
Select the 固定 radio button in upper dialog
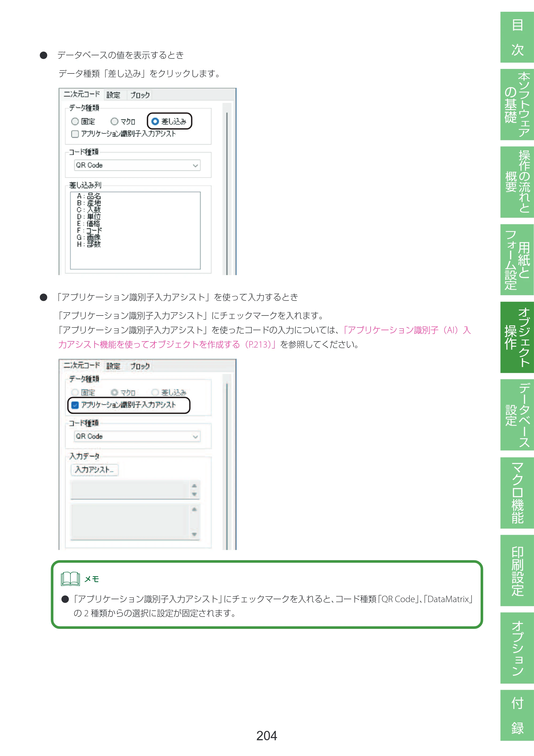pyautogui.click(x=75, y=122)
